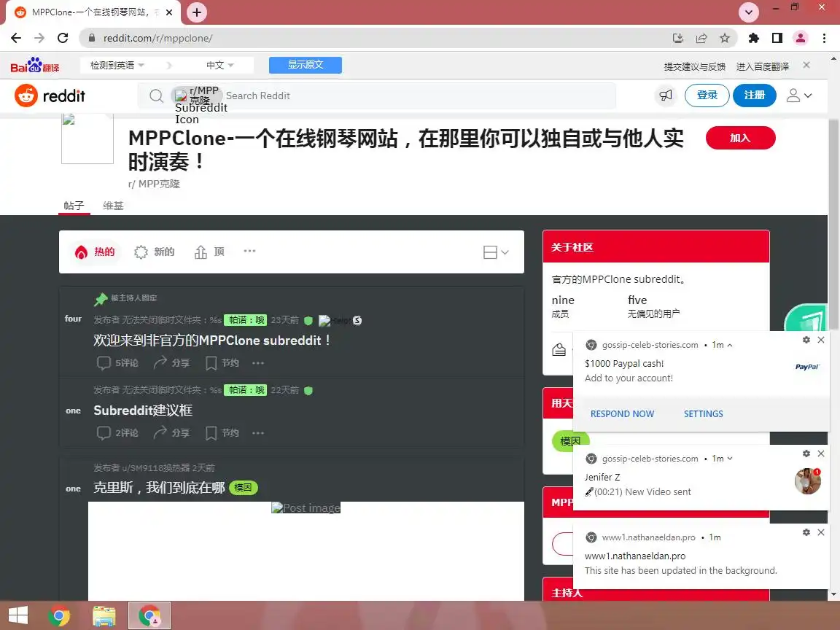
Task: Switch to the 帖子 posts tab
Action: 74,206
